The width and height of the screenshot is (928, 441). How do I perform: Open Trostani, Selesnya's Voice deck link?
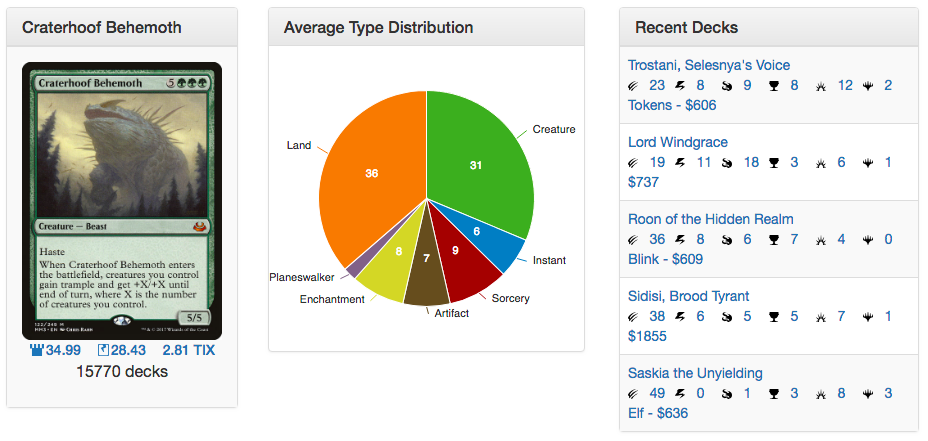[709, 66]
